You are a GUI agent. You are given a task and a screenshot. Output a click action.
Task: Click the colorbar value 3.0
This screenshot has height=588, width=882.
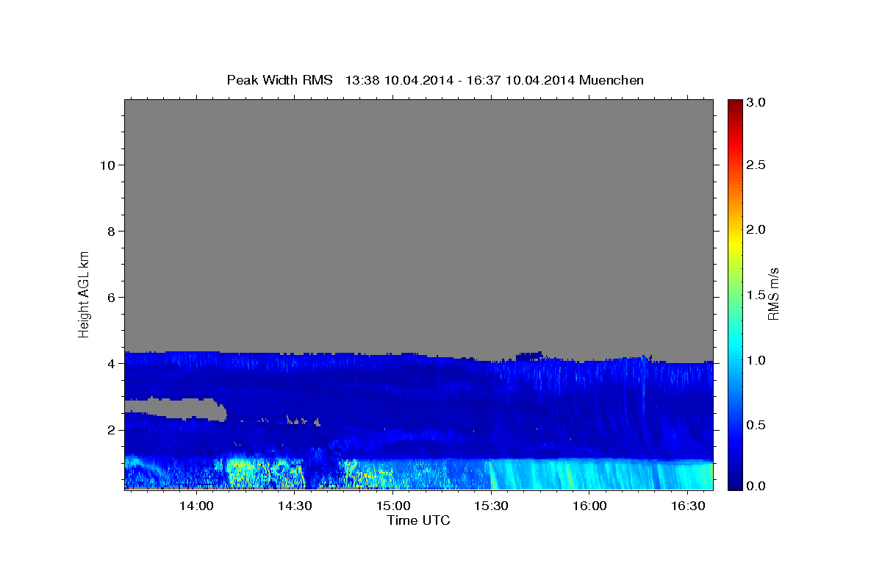pos(756,102)
